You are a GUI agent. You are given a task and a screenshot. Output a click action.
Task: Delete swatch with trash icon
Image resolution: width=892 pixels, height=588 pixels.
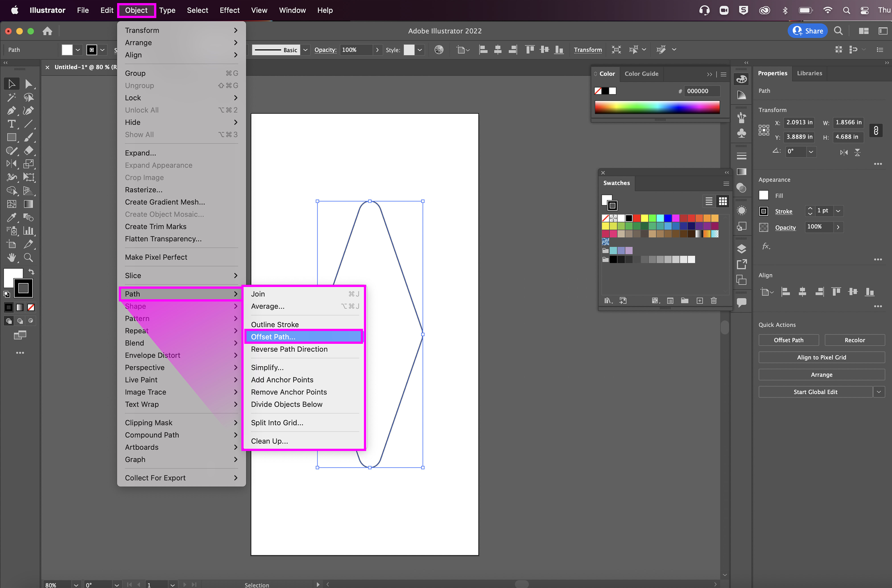(x=714, y=300)
